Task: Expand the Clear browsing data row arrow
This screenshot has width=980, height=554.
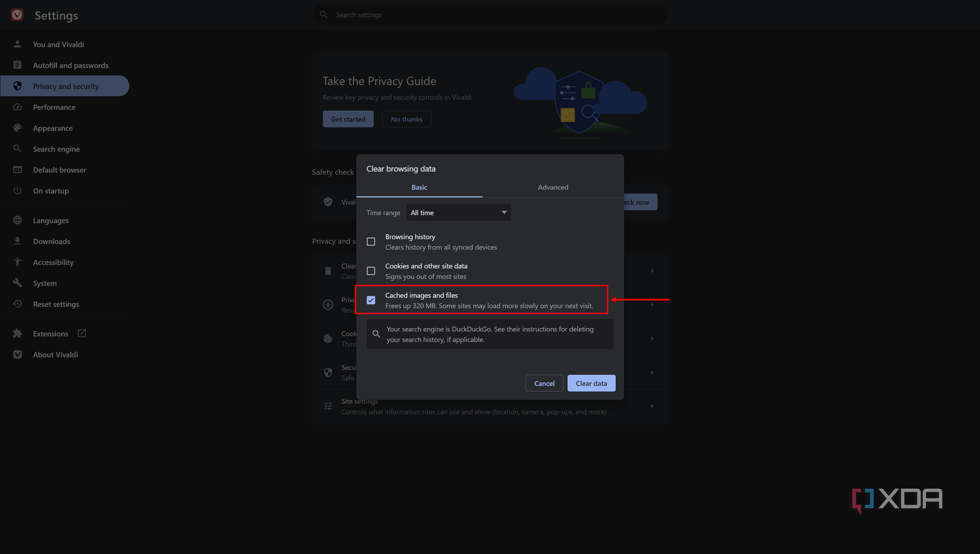Action: [x=652, y=271]
